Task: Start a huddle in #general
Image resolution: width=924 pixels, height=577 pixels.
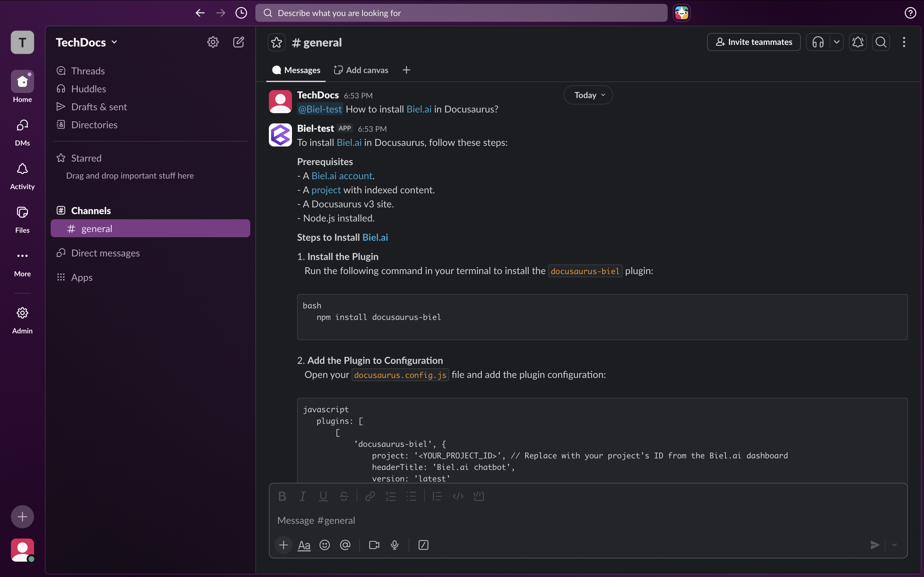Action: [818, 42]
